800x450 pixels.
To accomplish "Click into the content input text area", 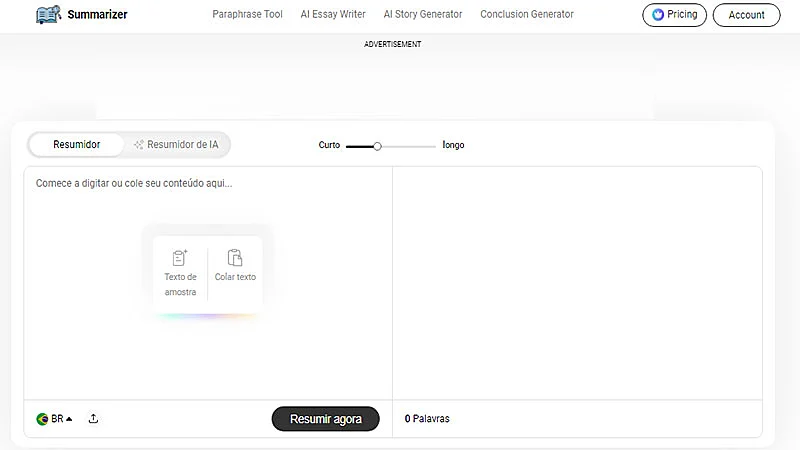I will (x=208, y=283).
